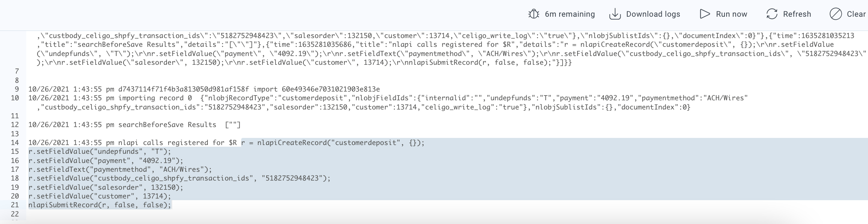Select the "Clear" text label
868x224 pixels.
pyautogui.click(x=856, y=14)
